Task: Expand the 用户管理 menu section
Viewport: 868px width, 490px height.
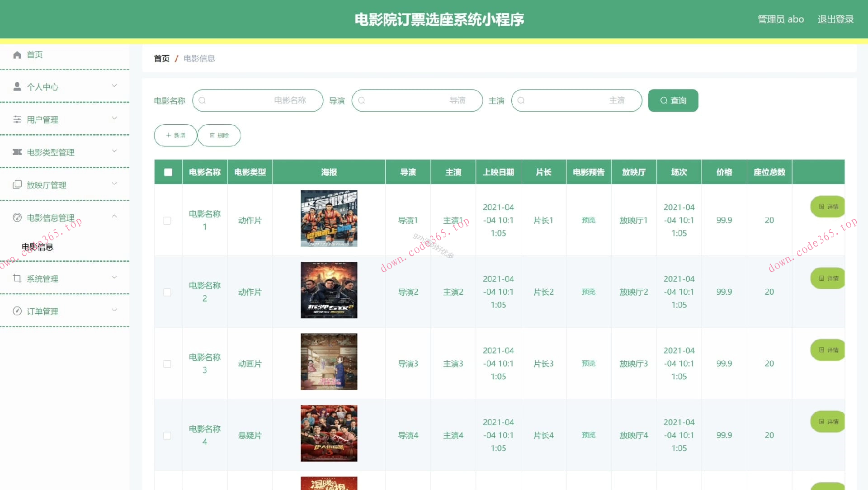Action: (x=114, y=118)
